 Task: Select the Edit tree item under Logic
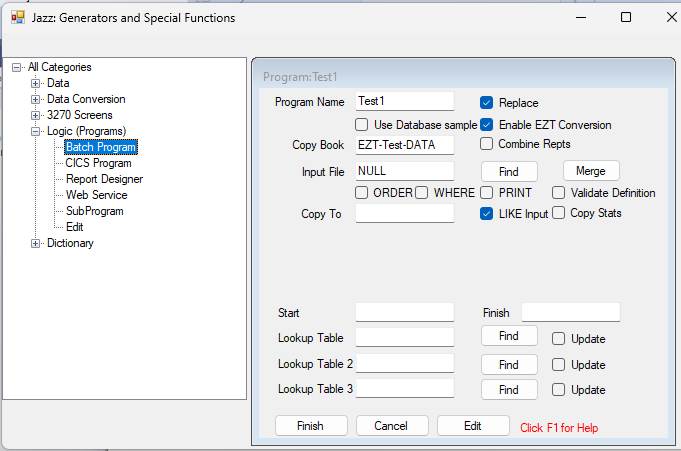point(74,227)
